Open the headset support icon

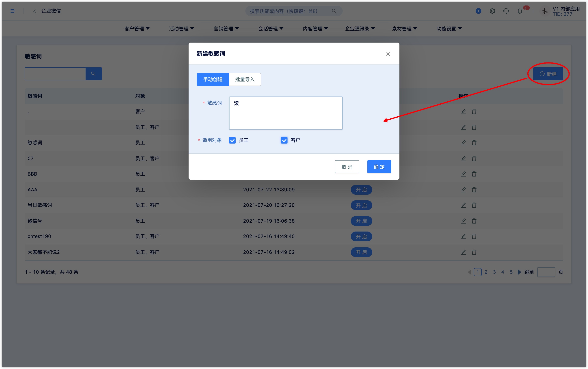(x=506, y=11)
